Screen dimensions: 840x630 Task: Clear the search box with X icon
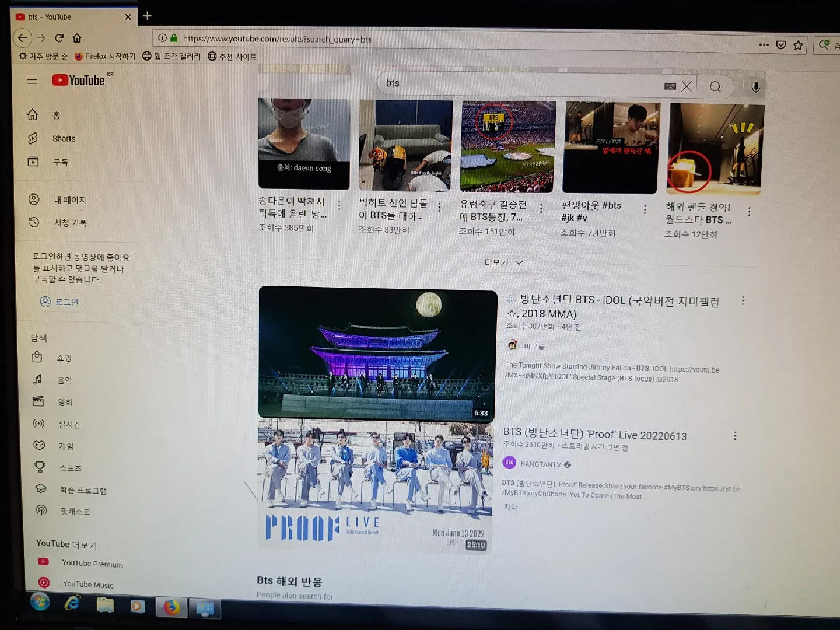coord(687,86)
